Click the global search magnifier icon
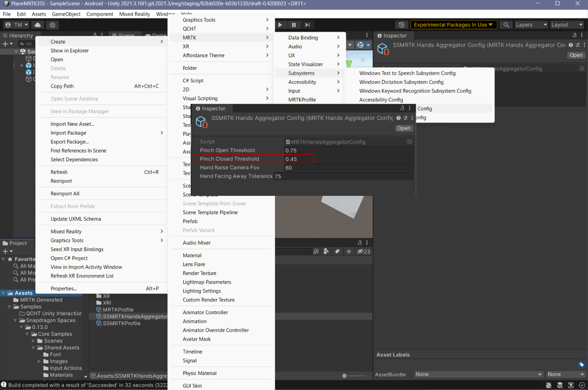Screen dimensions: 588x390 click(x=506, y=25)
